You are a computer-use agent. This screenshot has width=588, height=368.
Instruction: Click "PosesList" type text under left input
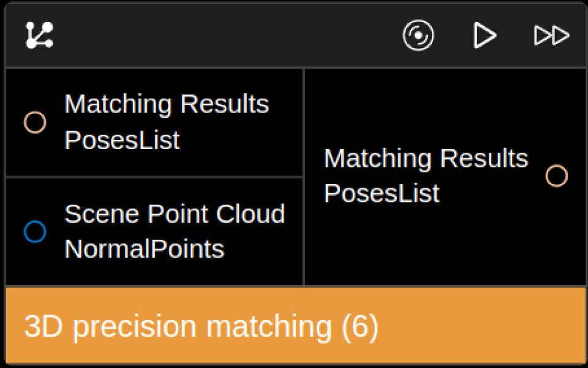click(122, 140)
